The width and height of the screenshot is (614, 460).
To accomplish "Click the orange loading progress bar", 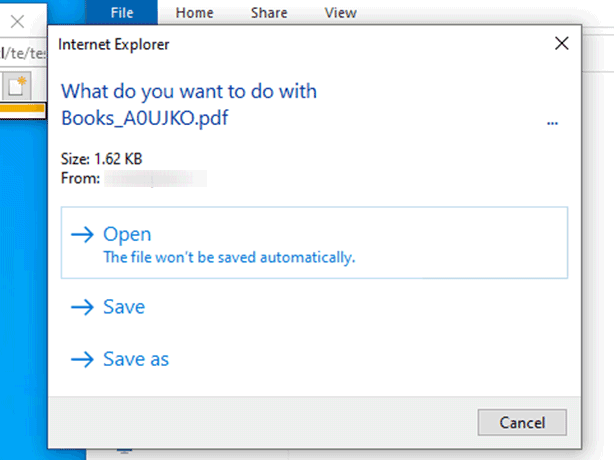I will point(22,109).
